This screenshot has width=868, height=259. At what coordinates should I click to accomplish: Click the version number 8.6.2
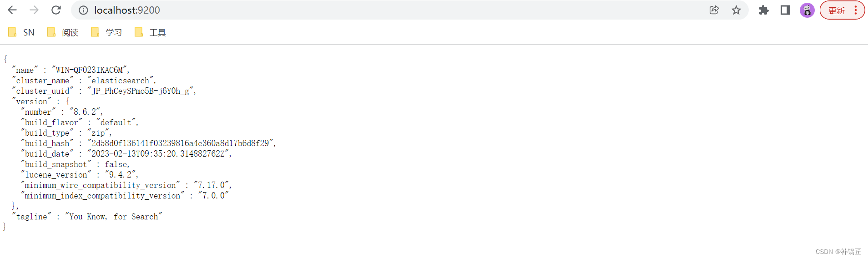pos(85,112)
